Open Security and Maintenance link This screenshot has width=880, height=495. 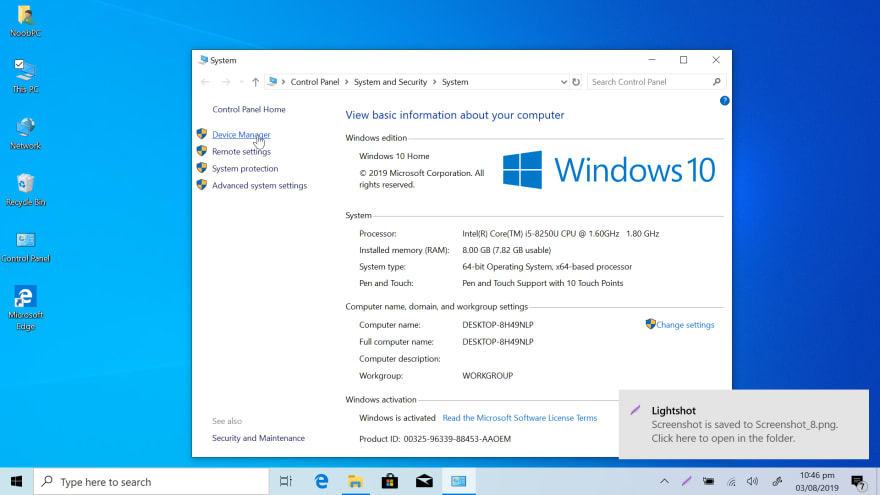(x=258, y=438)
